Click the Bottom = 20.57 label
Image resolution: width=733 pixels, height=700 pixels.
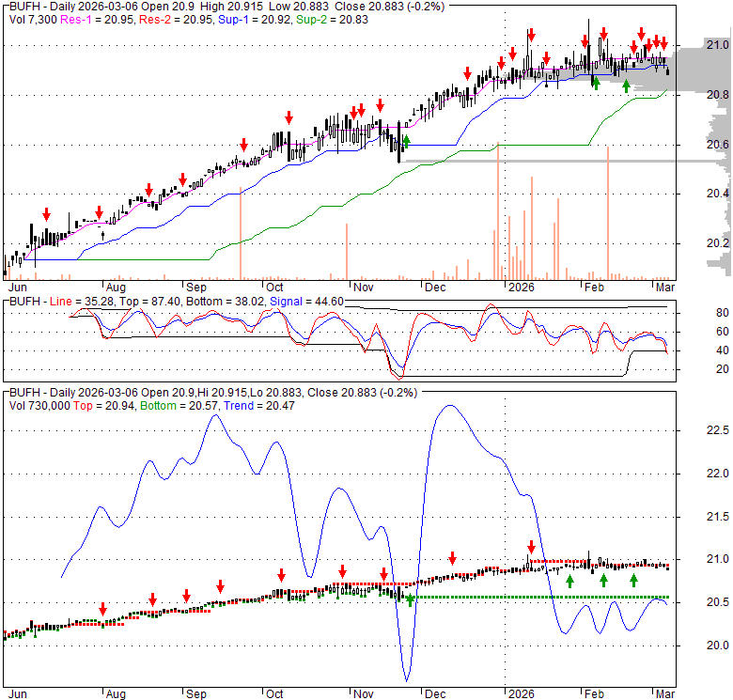[x=179, y=406]
